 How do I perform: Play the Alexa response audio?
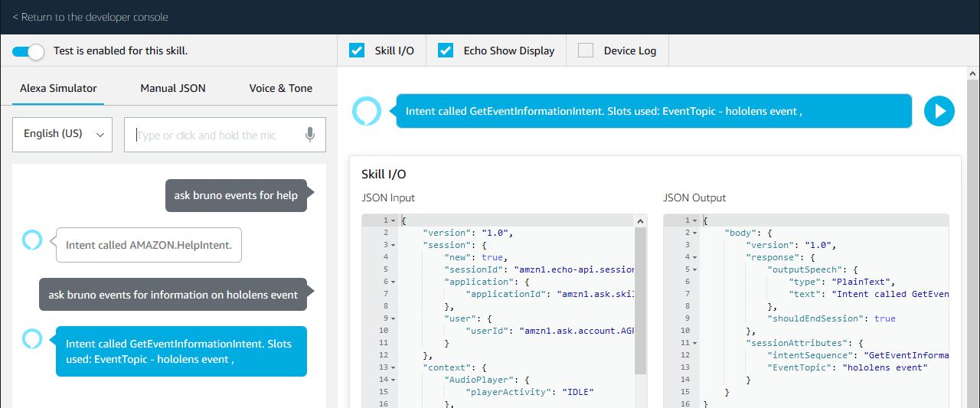pyautogui.click(x=939, y=111)
